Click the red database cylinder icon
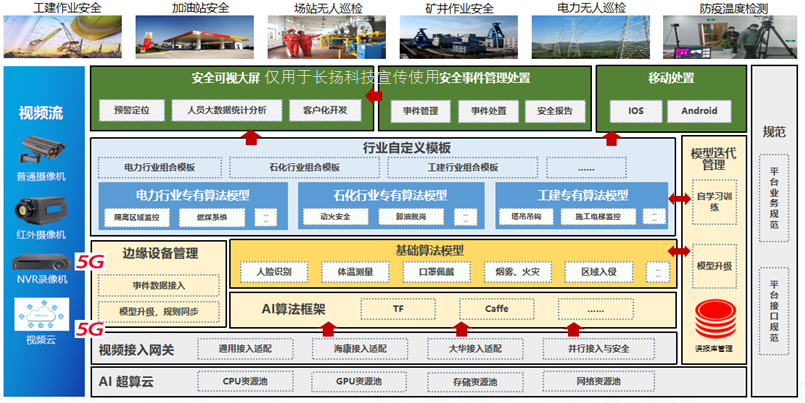Image resolution: width=805 pixels, height=403 pixels. [x=713, y=318]
